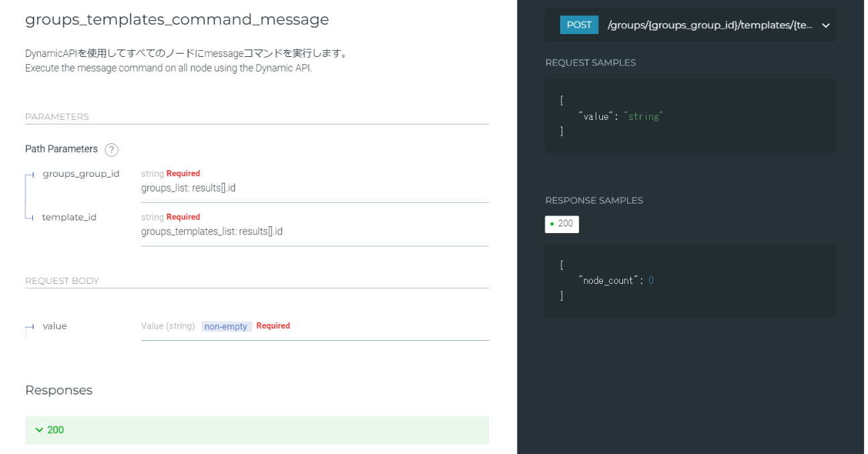This screenshot has width=868, height=454.
Task: Click the REQUEST SAMPLES heading
Action: 590,63
